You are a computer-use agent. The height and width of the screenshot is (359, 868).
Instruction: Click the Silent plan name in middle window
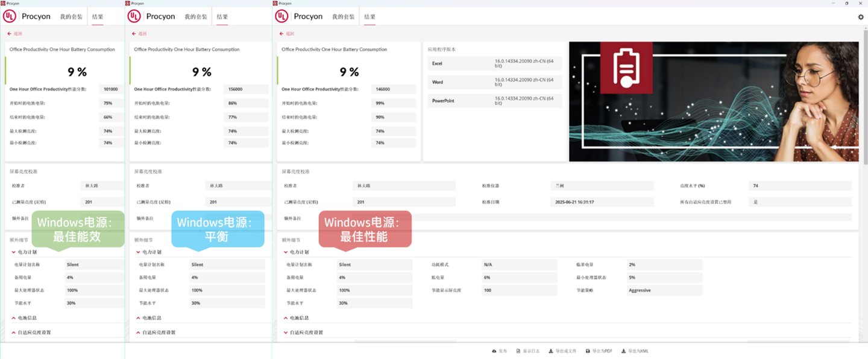pos(227,264)
